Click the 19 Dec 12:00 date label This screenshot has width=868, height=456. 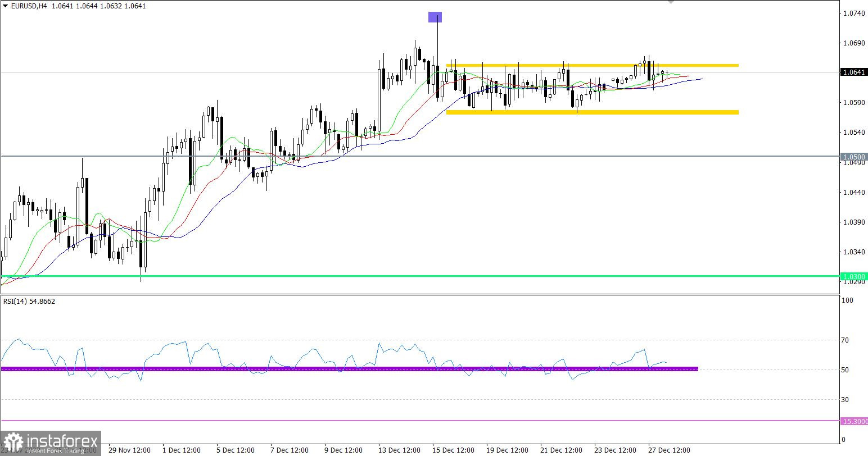(507, 450)
